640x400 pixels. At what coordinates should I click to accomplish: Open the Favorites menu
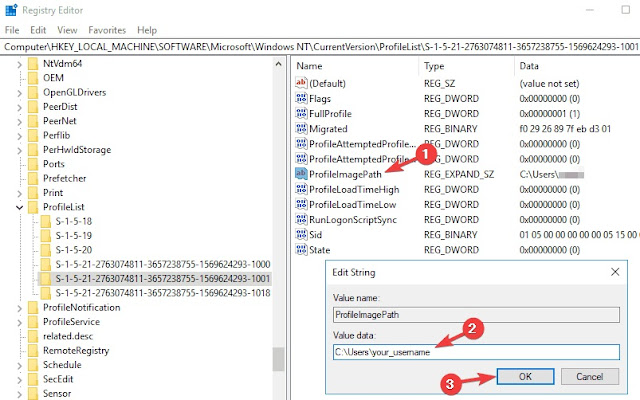107,30
